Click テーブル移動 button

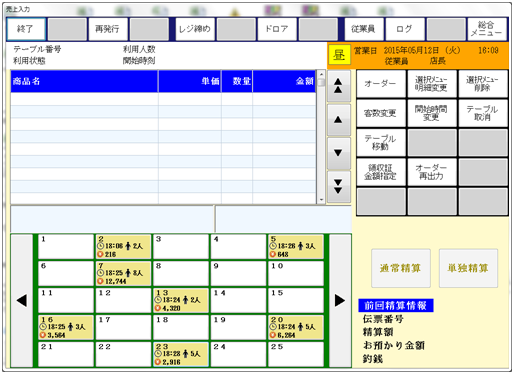[381, 142]
